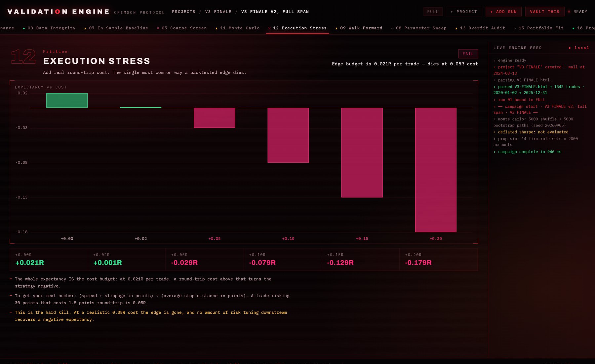Click the 'local' feed status indicator

pos(579,48)
